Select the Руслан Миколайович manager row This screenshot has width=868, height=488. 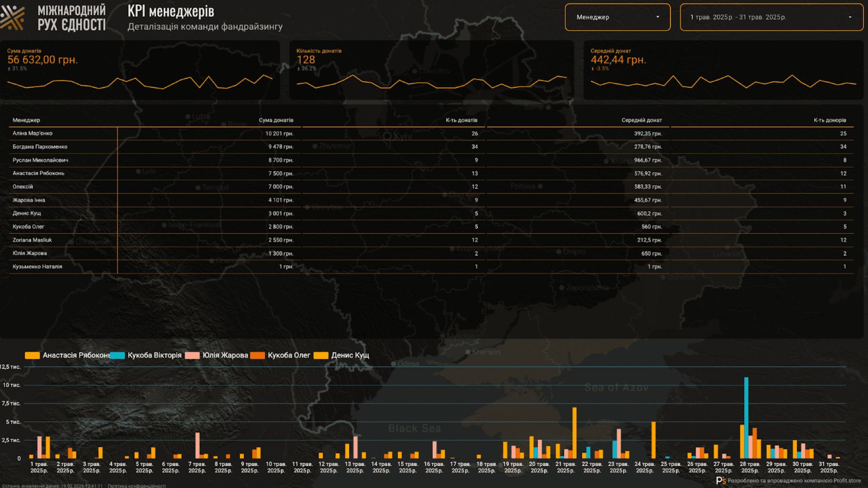[40, 160]
